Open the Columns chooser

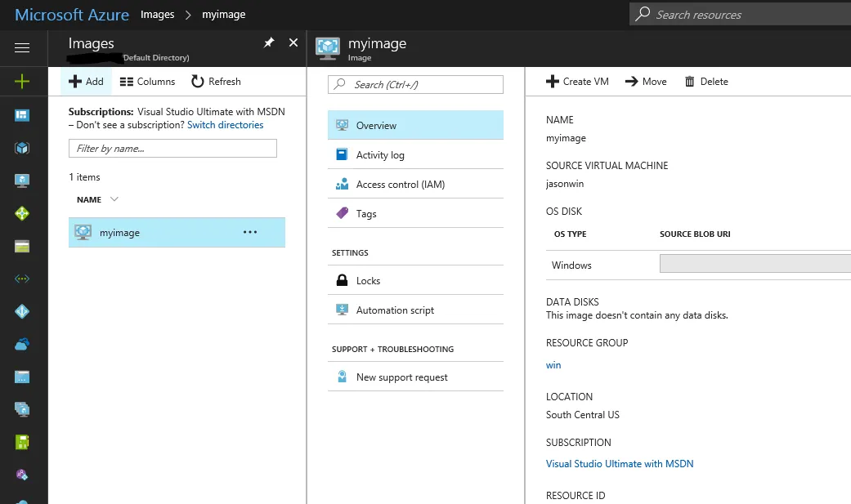pos(147,82)
